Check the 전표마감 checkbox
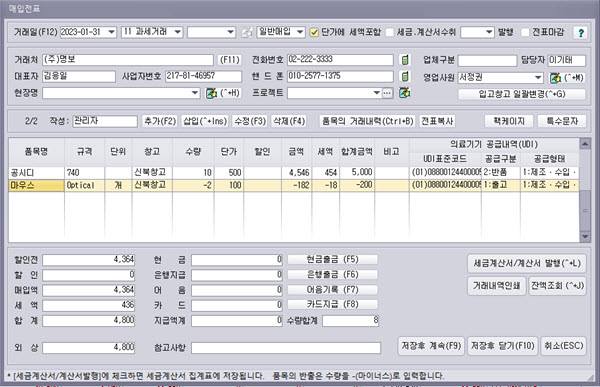The image size is (600, 387). [525, 33]
